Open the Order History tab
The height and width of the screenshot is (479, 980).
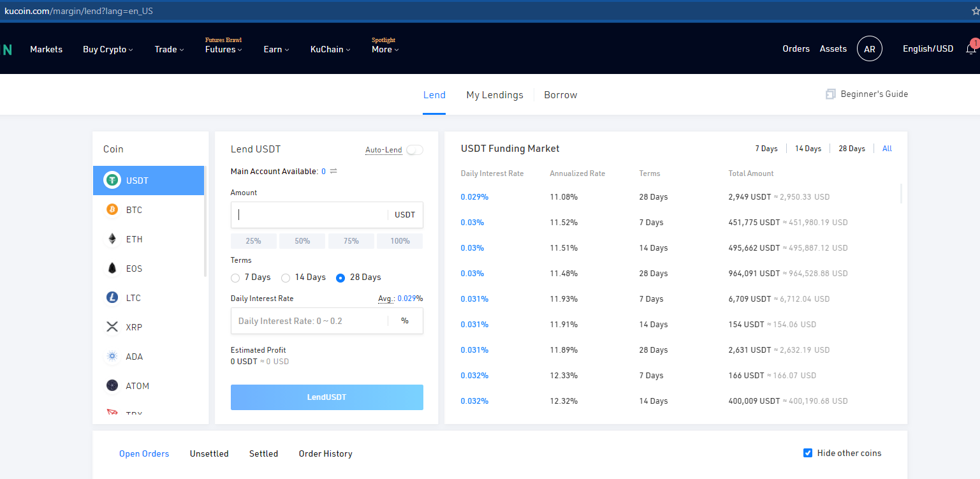(x=325, y=453)
